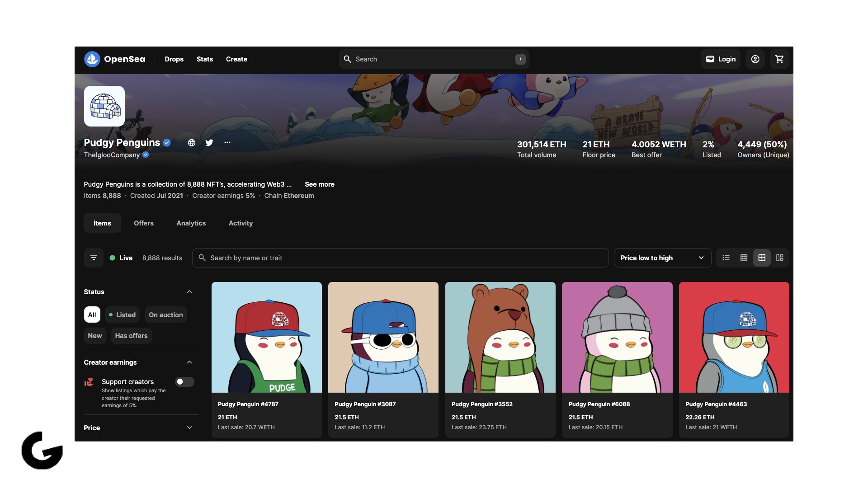
Task: Click 'Chain Ethereum' text
Action: (x=289, y=196)
